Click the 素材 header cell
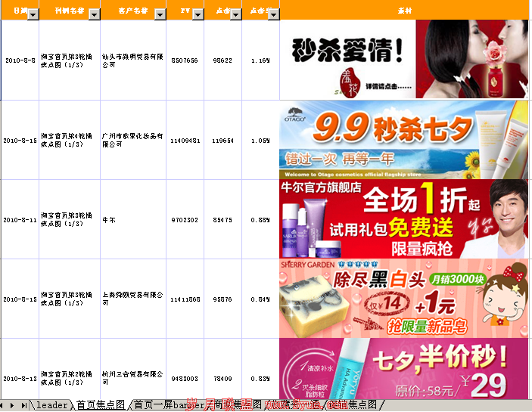The image size is (532, 412). click(x=404, y=10)
